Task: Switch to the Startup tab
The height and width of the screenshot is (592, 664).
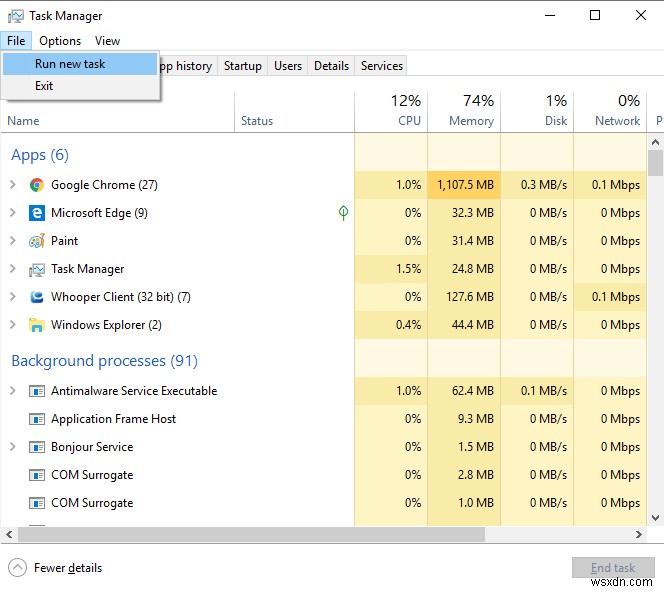Action: [243, 66]
